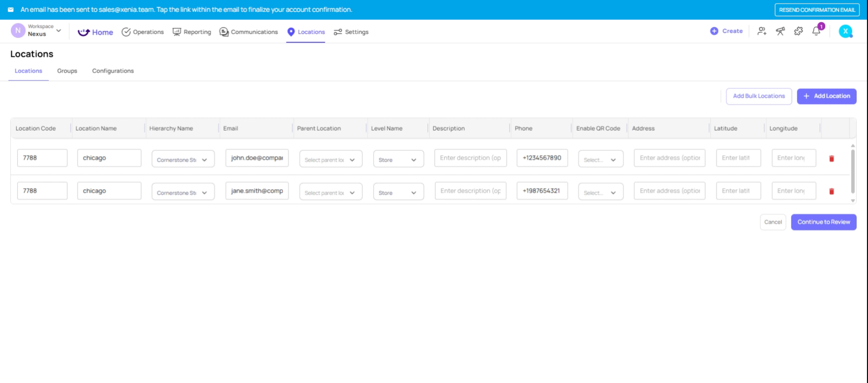868x383 pixels.
Task: Click the invite user icon
Action: click(x=762, y=31)
